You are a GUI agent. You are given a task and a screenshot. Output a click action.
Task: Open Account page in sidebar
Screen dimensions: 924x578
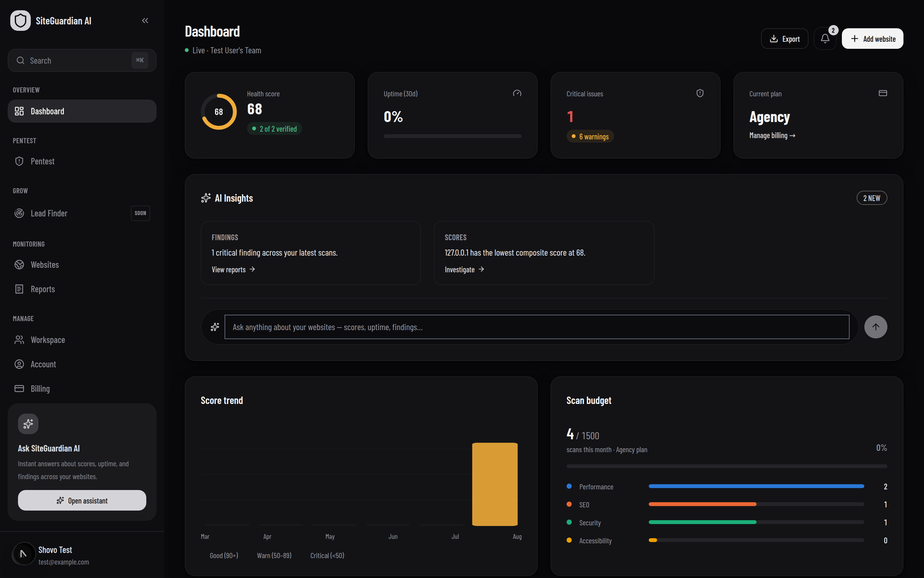tap(82, 364)
